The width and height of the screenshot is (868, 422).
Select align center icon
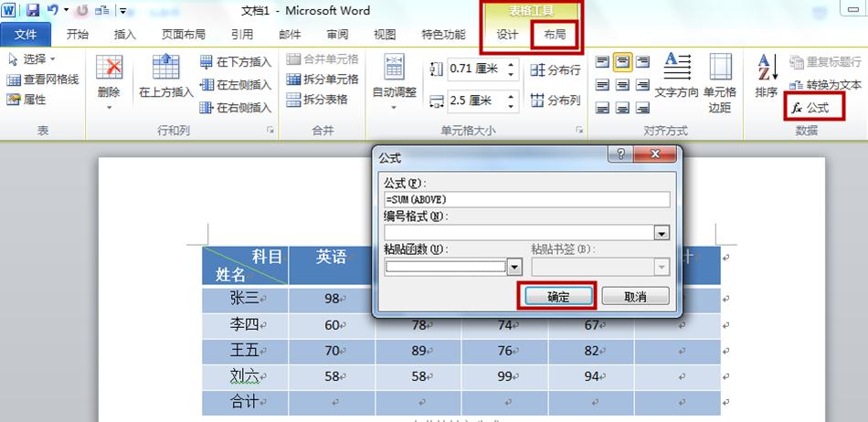coord(623,85)
